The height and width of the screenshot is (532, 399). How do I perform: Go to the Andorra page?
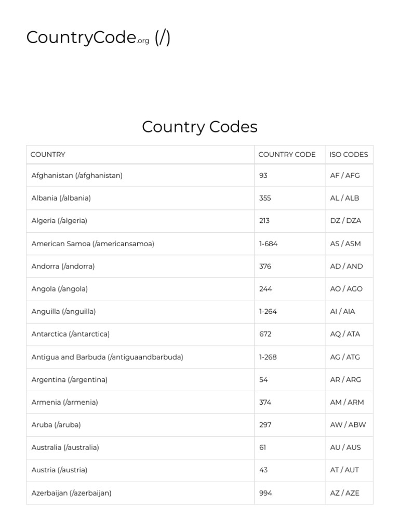63,267
